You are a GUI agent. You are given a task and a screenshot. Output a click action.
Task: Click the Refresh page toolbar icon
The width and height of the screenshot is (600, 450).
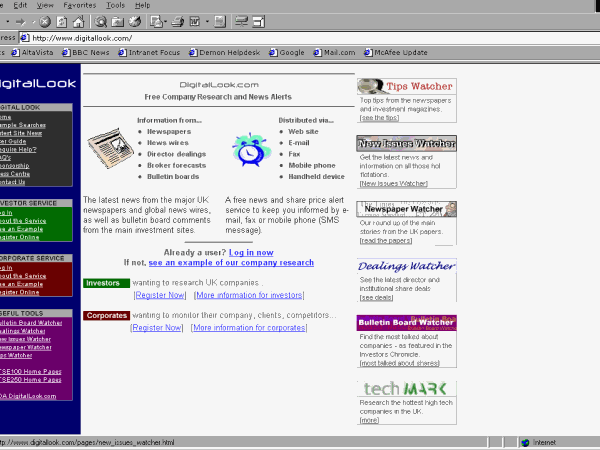tap(62, 21)
